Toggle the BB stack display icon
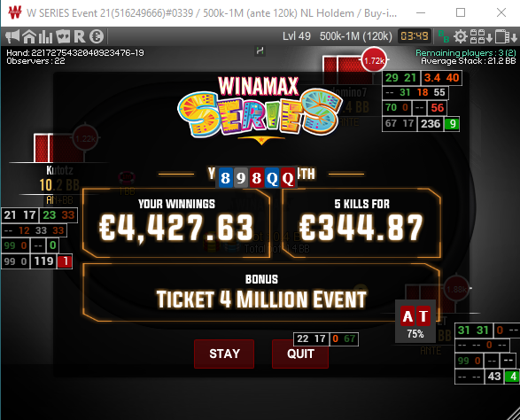The width and height of the screenshot is (520, 420). click(x=444, y=36)
